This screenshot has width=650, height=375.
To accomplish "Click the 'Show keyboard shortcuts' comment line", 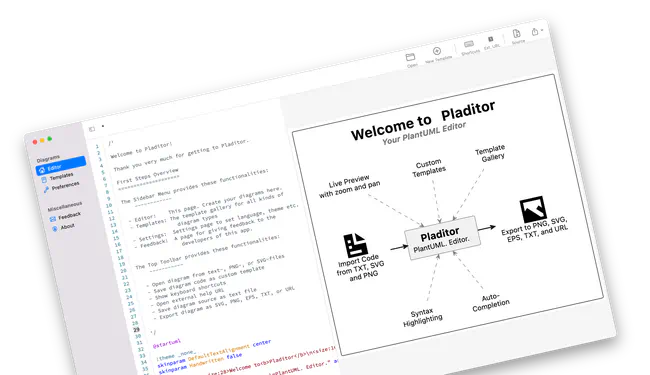I will [190, 290].
